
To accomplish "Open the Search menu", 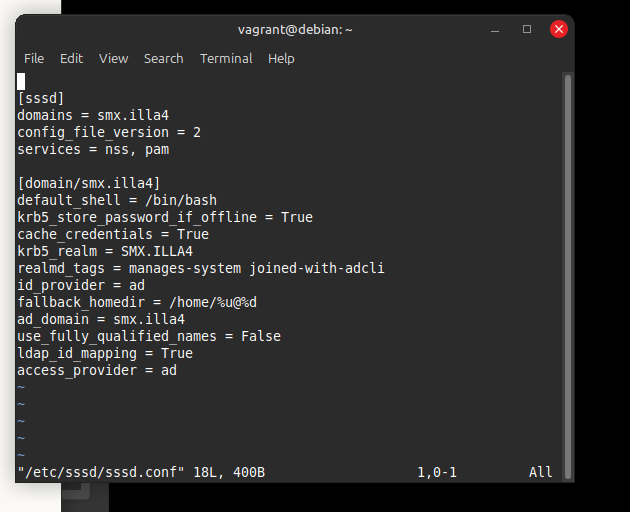I will click(x=163, y=58).
